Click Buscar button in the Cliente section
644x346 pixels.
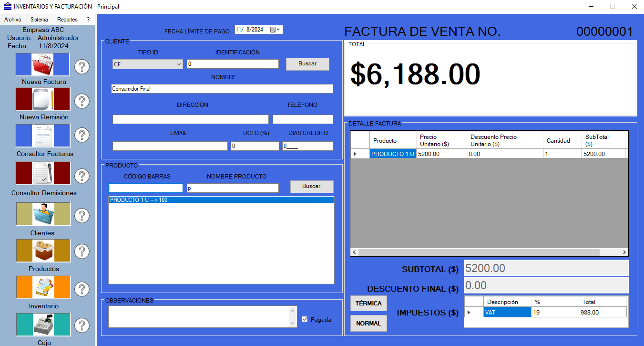[x=307, y=64]
